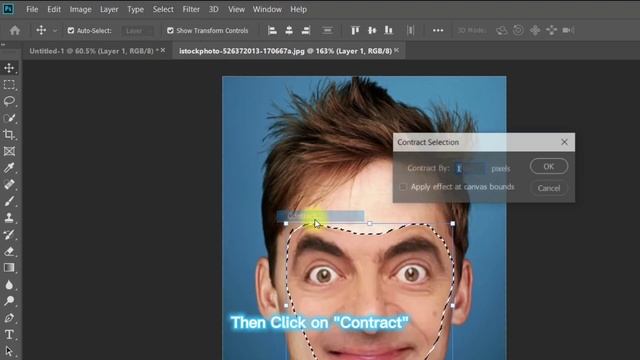This screenshot has height=360, width=640.
Task: Select the Horizontal Type tool
Action: point(9,335)
